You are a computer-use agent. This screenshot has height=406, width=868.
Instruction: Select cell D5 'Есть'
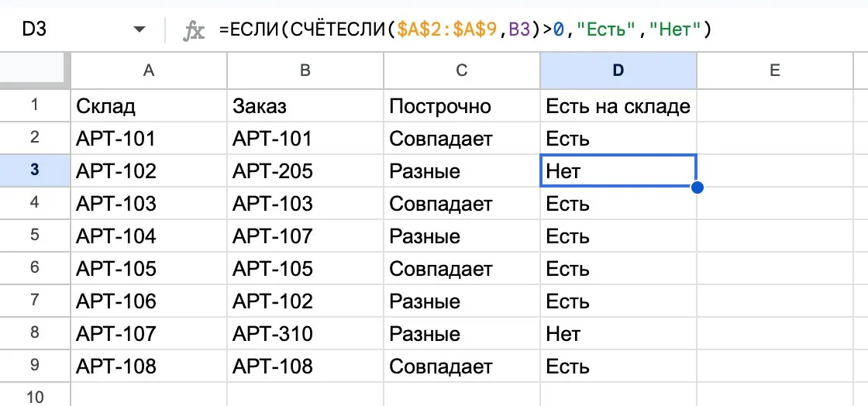tap(618, 236)
